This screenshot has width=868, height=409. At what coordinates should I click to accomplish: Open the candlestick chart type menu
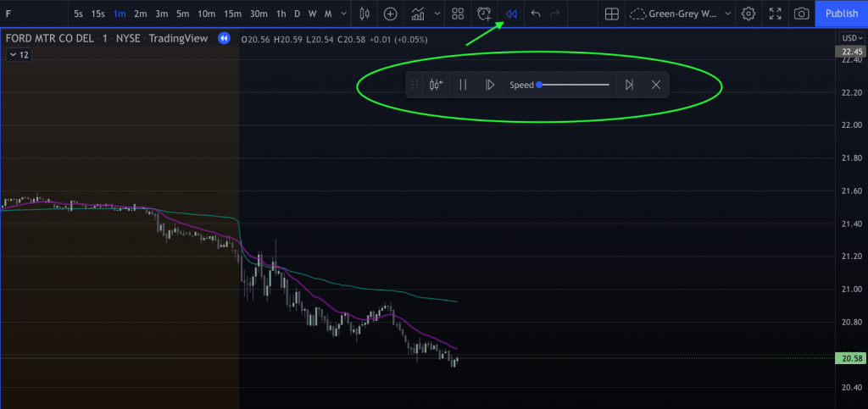[x=364, y=14]
